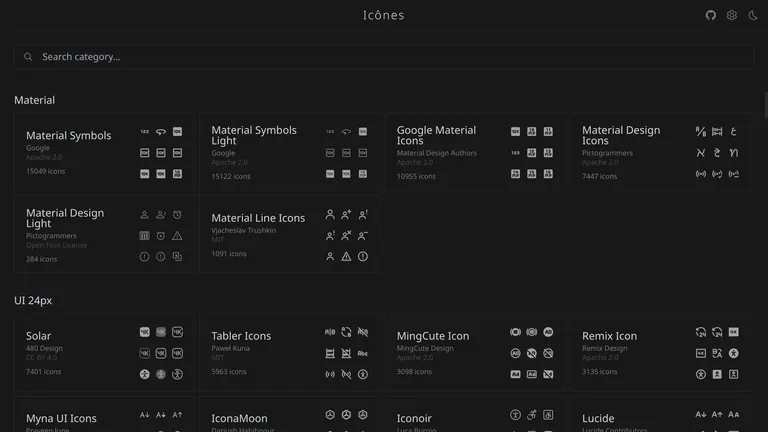Click the search magnifier icon
Image resolution: width=768 pixels, height=432 pixels.
tap(28, 57)
